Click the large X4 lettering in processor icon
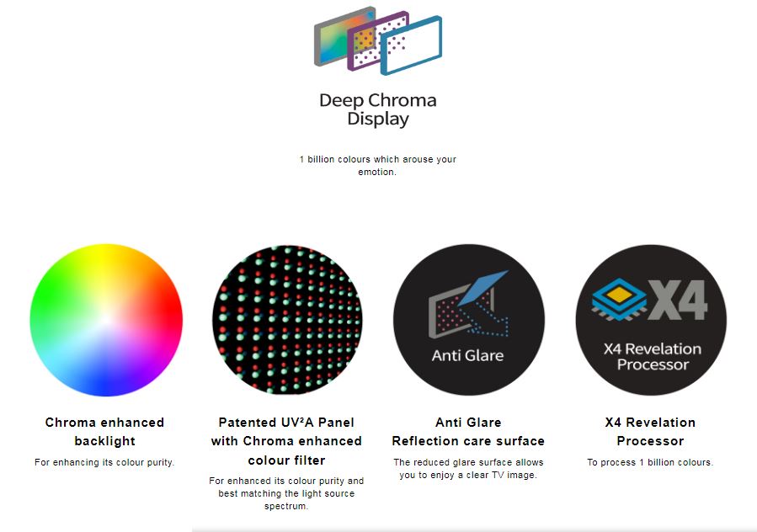Image resolution: width=757 pixels, height=532 pixels. pyautogui.click(x=679, y=301)
